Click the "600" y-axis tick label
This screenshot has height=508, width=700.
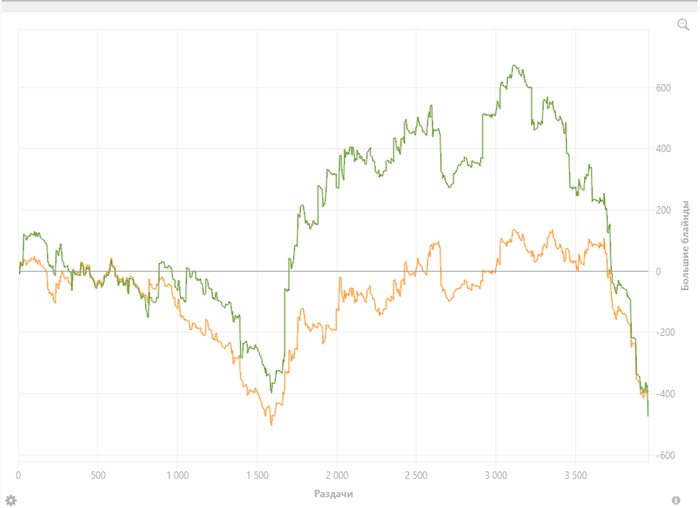coord(663,88)
